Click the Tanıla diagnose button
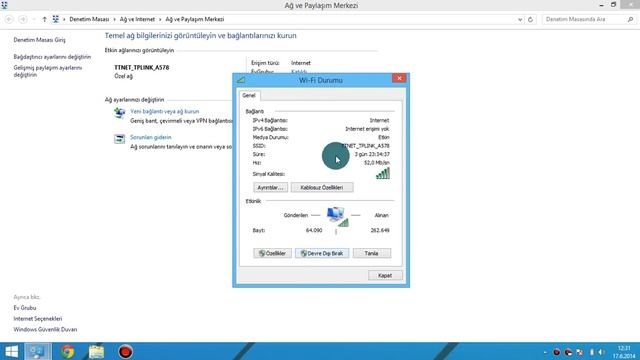The height and width of the screenshot is (360, 640). click(x=371, y=253)
